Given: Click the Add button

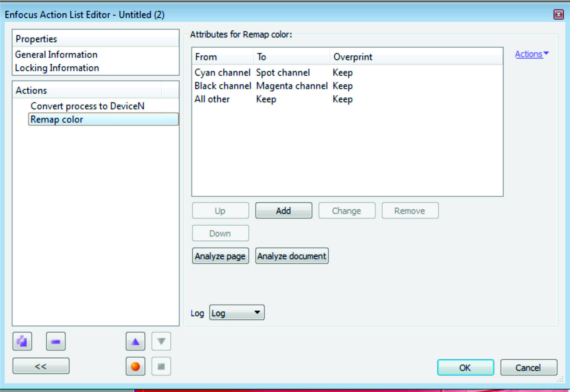Looking at the screenshot, I should pos(283,210).
